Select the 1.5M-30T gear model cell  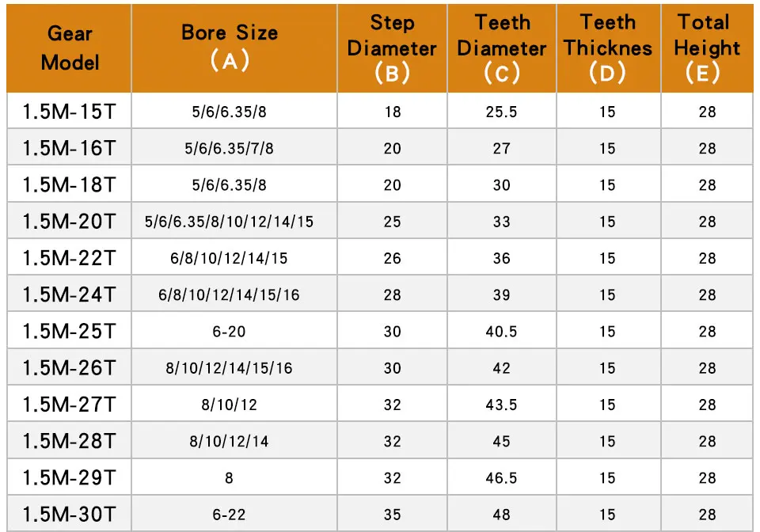[70, 514]
